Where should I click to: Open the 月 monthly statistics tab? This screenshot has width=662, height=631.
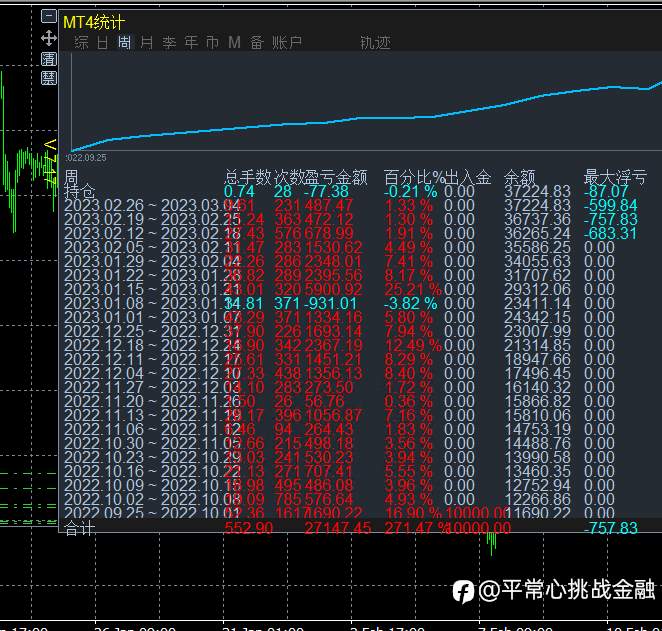147,42
